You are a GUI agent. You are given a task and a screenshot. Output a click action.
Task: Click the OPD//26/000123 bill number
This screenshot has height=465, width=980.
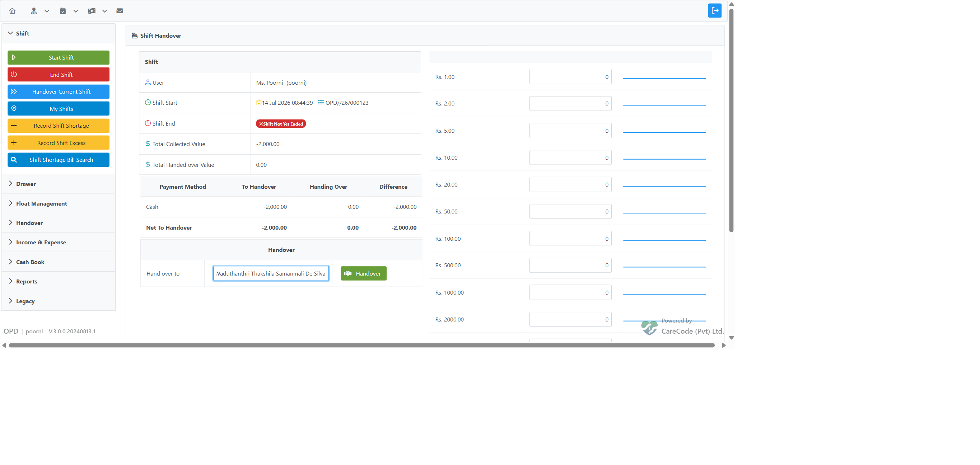click(347, 103)
